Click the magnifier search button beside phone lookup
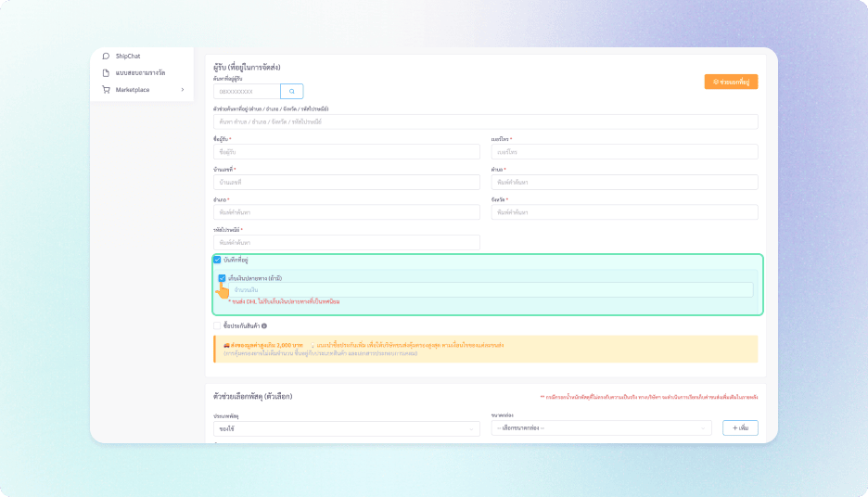This screenshot has height=497, width=868. 292,91
